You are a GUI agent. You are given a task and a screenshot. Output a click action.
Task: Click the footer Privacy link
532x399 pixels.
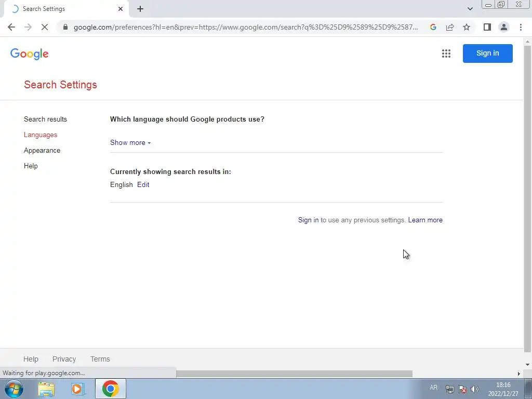click(x=64, y=359)
